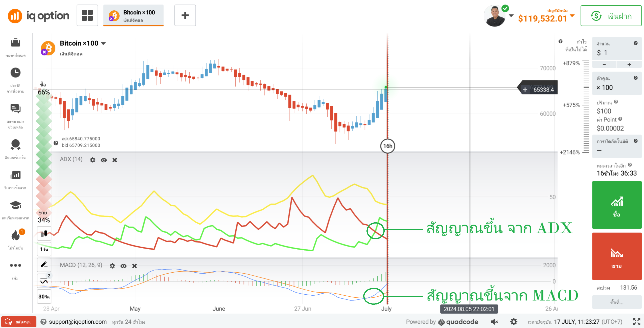Click the red Sell button

point(617,256)
